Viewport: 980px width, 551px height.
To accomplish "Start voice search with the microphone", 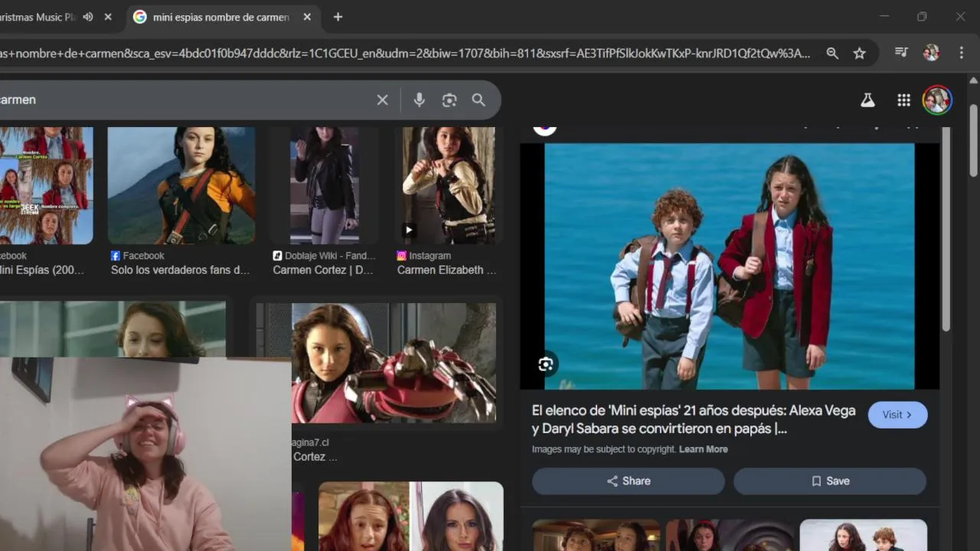I will point(419,99).
